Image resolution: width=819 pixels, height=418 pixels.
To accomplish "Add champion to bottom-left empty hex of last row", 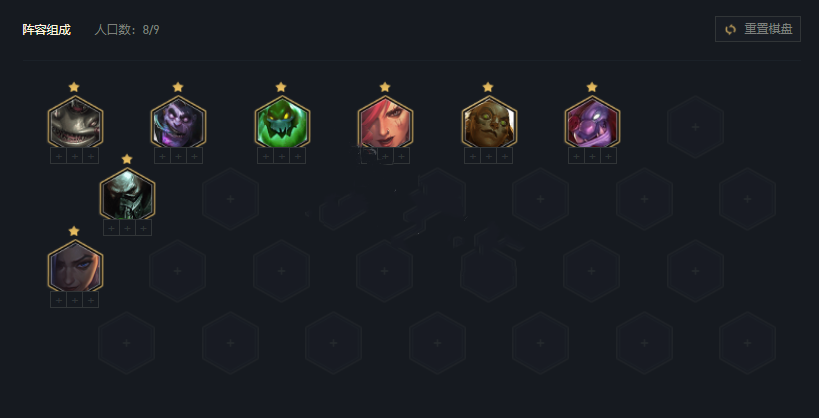I will point(126,343).
